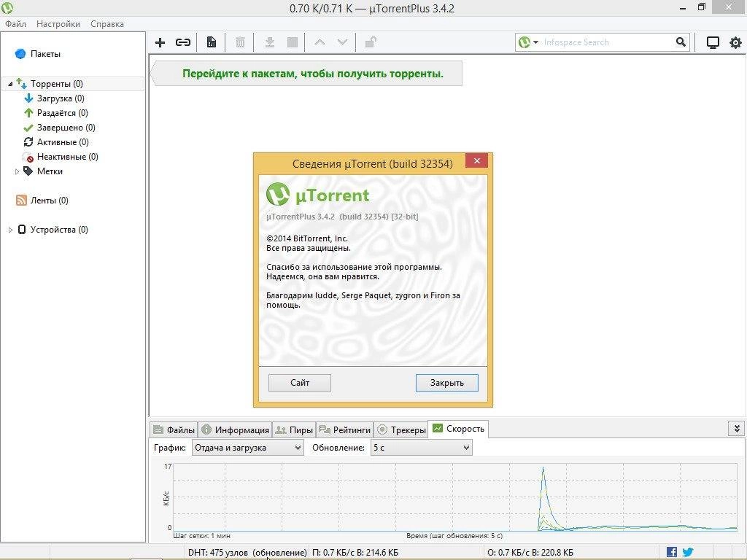The height and width of the screenshot is (560, 747).
Task: Click the Сайт button
Action: (x=300, y=382)
